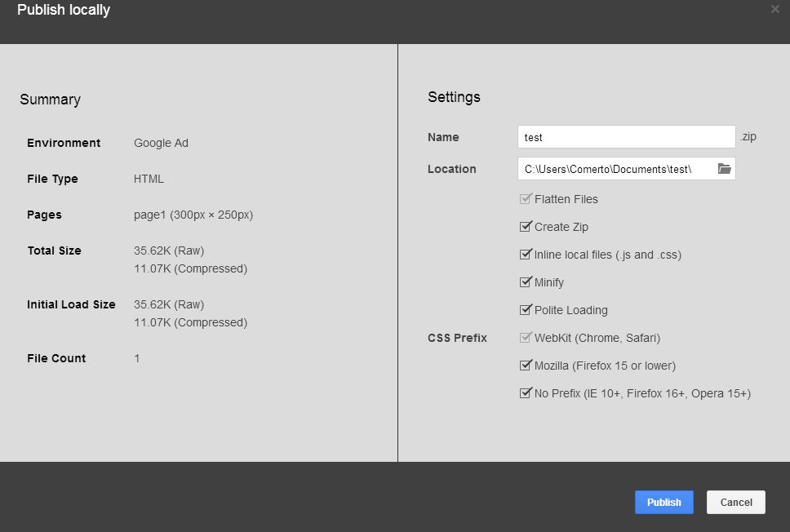Uncheck the Create Zip option
790x532 pixels.
pyautogui.click(x=526, y=226)
